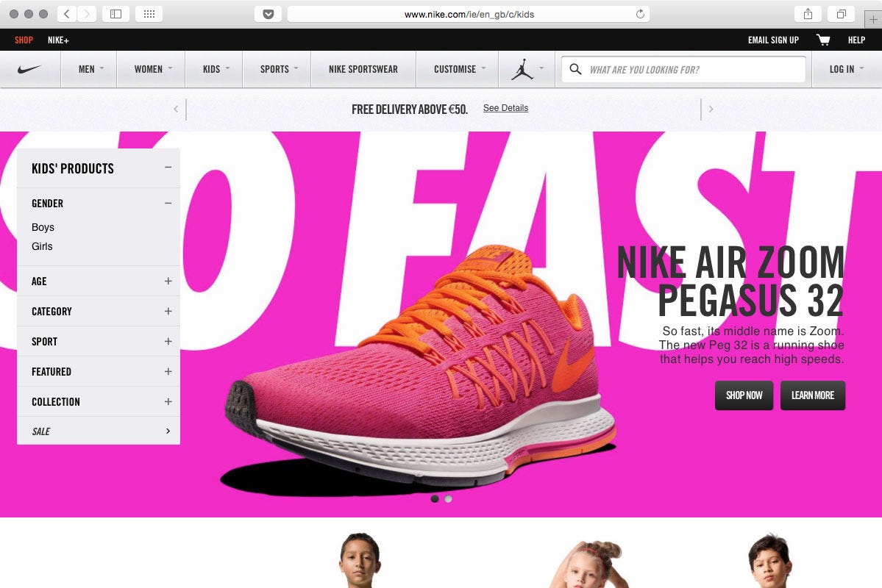
Task: Expand the Age filter section
Action: (168, 281)
